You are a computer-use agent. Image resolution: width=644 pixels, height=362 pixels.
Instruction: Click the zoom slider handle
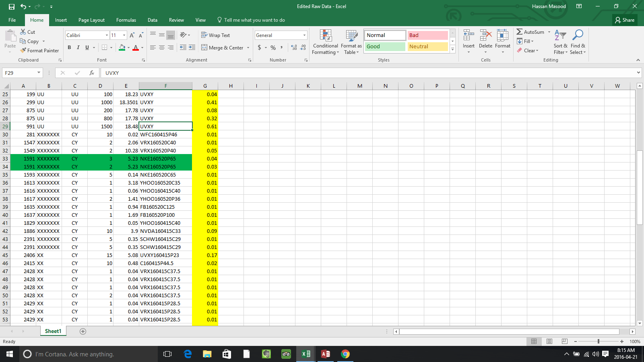pos(599,341)
